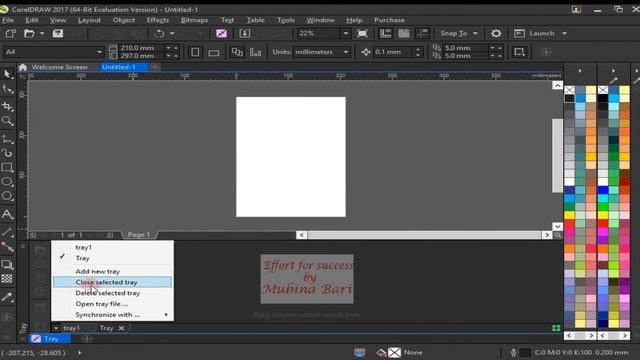The image size is (640, 360).
Task: Click the Welcome Screen home icon
Action: [x=23, y=67]
